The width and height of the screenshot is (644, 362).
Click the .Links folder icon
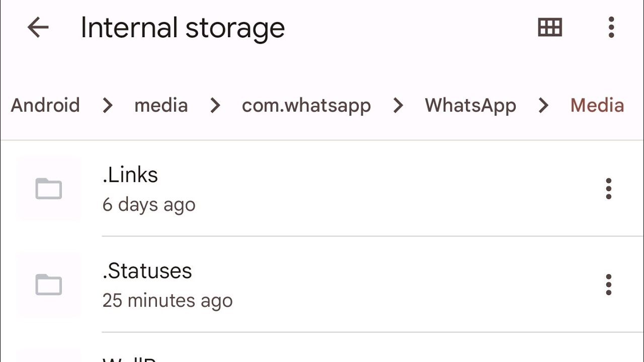pos(49,189)
